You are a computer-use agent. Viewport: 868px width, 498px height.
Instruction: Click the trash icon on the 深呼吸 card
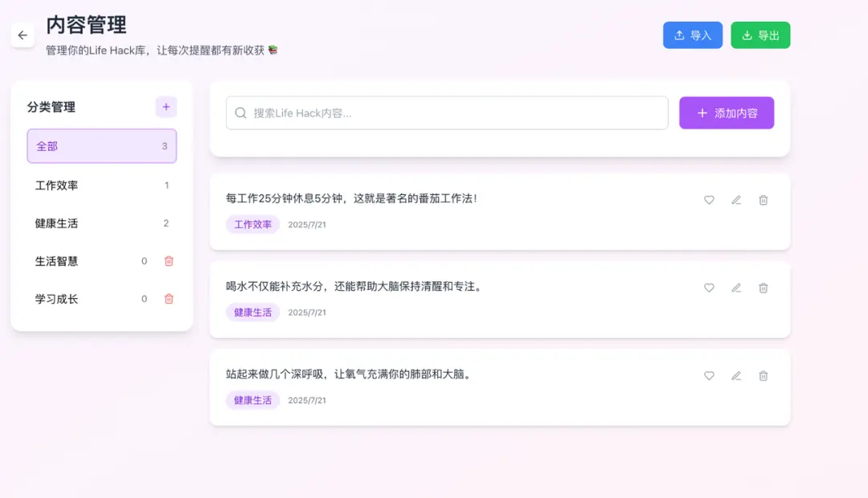tap(763, 375)
